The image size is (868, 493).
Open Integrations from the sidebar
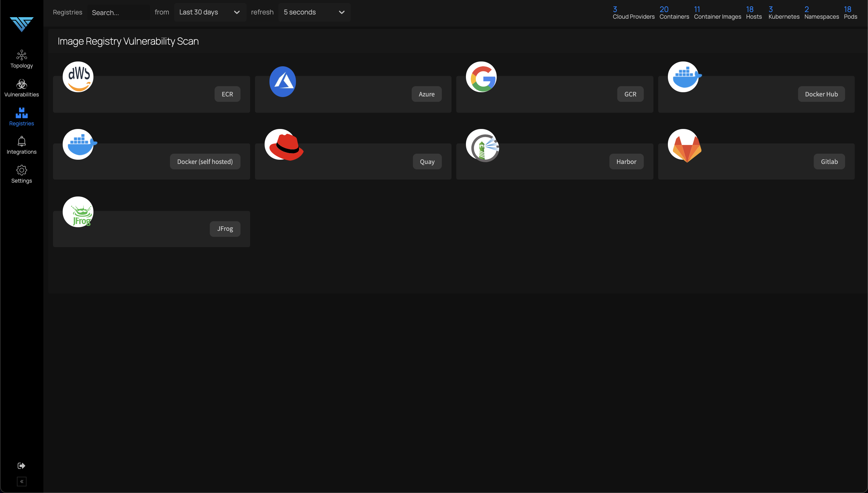pos(21,146)
